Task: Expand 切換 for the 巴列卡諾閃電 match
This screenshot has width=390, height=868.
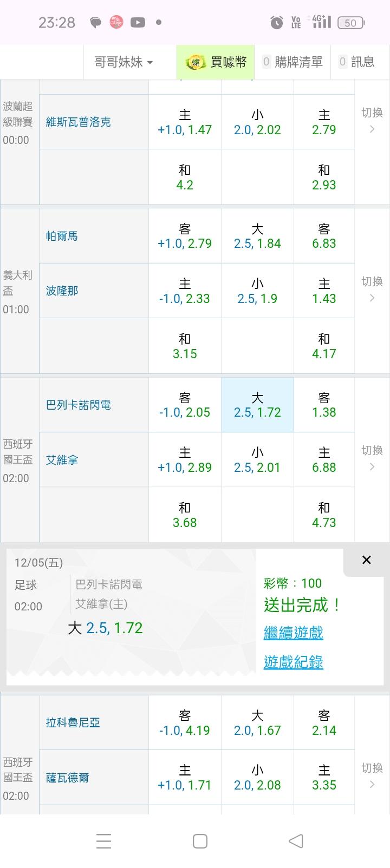Action: 372,458
